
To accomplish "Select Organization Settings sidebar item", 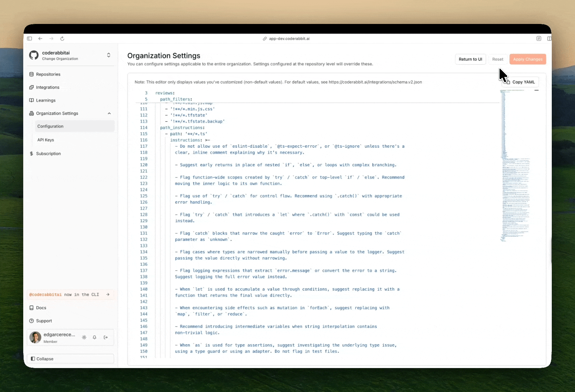I will click(71, 114).
